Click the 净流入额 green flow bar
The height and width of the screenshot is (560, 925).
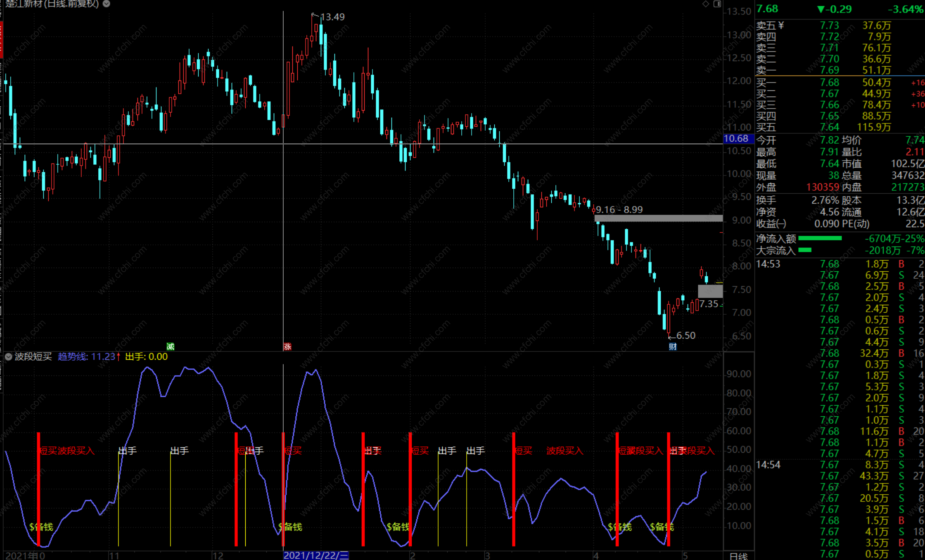pyautogui.click(x=820, y=238)
